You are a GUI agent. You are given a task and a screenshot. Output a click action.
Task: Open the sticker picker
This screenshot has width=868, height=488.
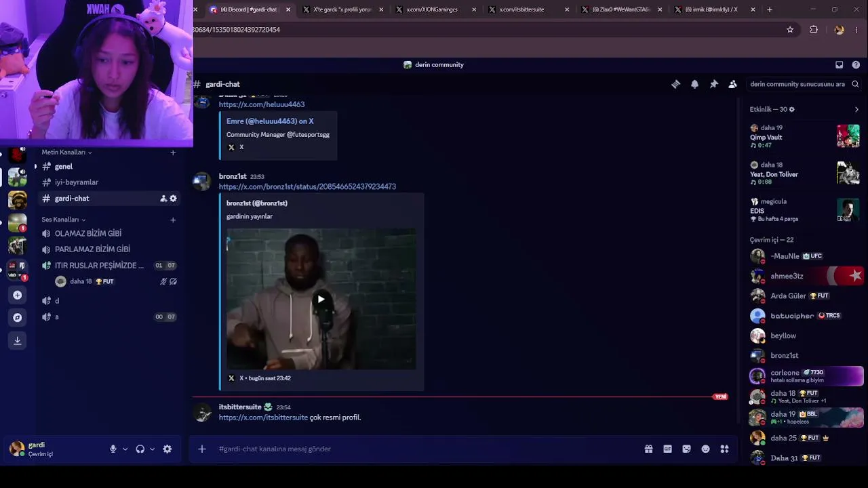[686, 449]
